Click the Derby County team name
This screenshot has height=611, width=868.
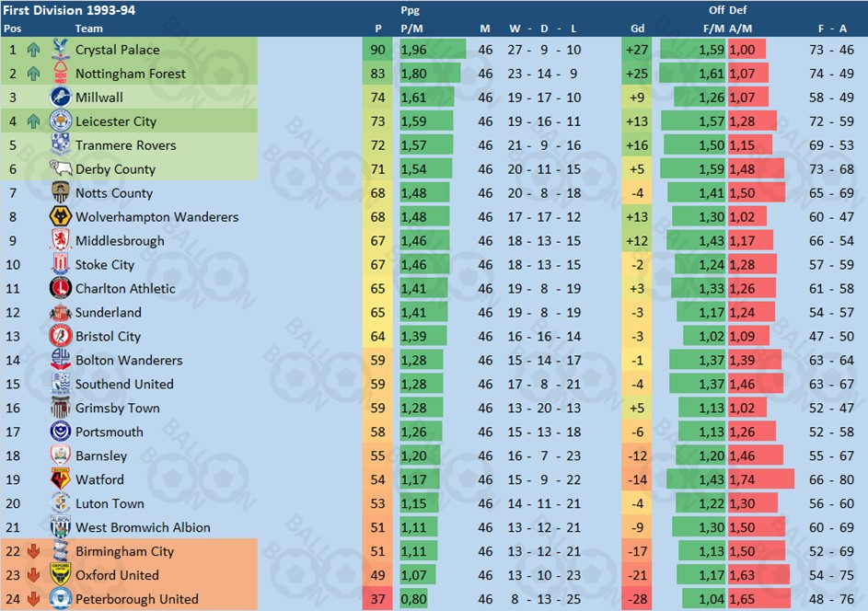pos(115,169)
